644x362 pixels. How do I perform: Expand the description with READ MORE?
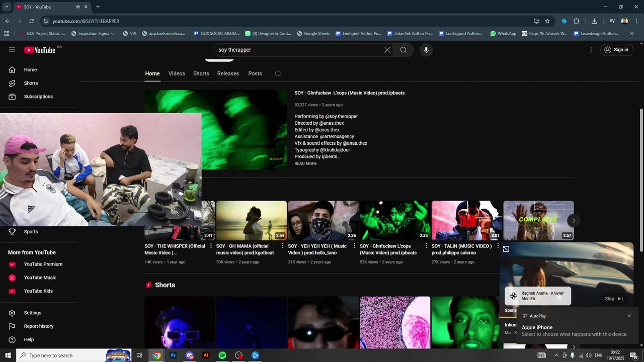[306, 163]
